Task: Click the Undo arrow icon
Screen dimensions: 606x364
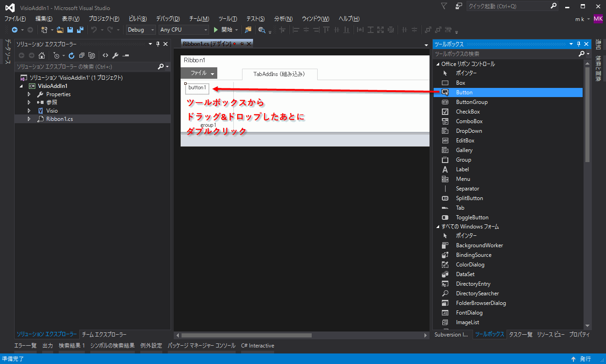Action: [x=94, y=30]
